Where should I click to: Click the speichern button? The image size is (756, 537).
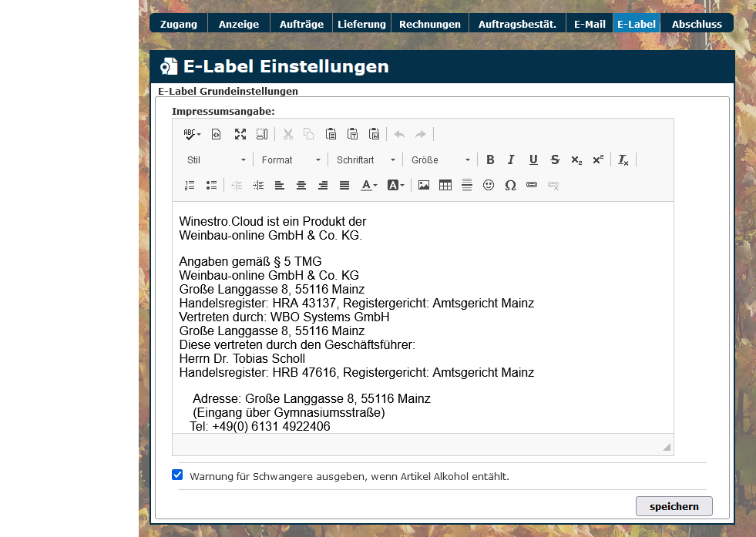(x=674, y=506)
